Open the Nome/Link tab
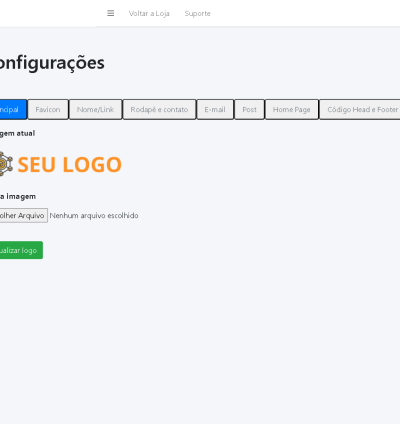400x424 pixels. [x=96, y=109]
